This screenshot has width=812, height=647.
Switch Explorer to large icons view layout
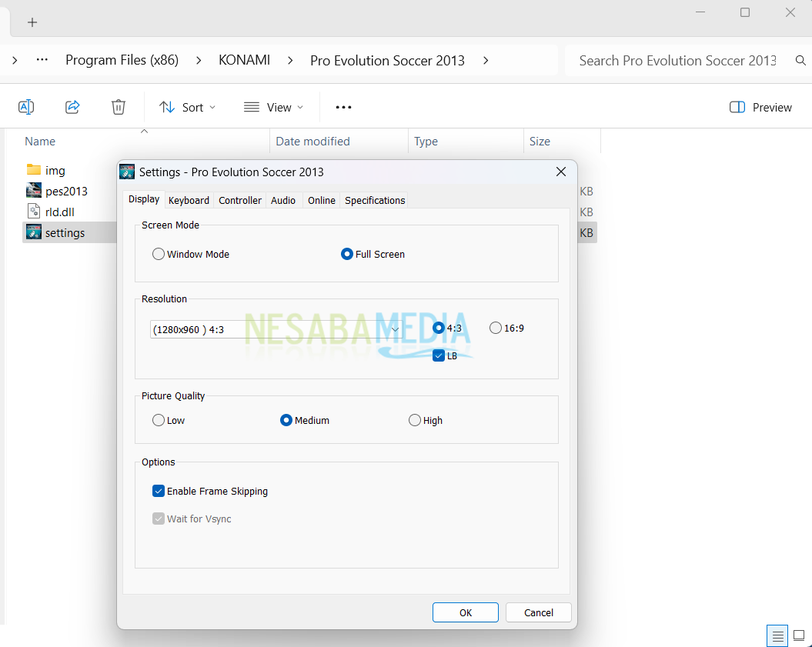click(x=800, y=635)
